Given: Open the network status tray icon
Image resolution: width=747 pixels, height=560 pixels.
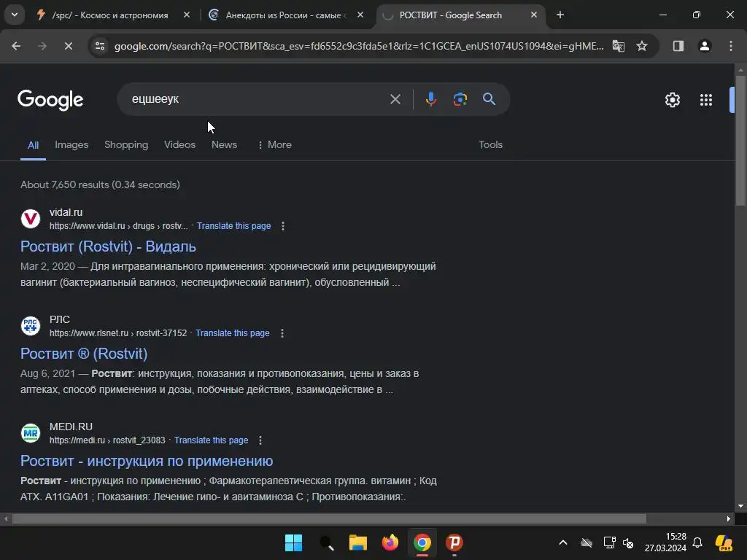Looking at the screenshot, I should point(609,542).
